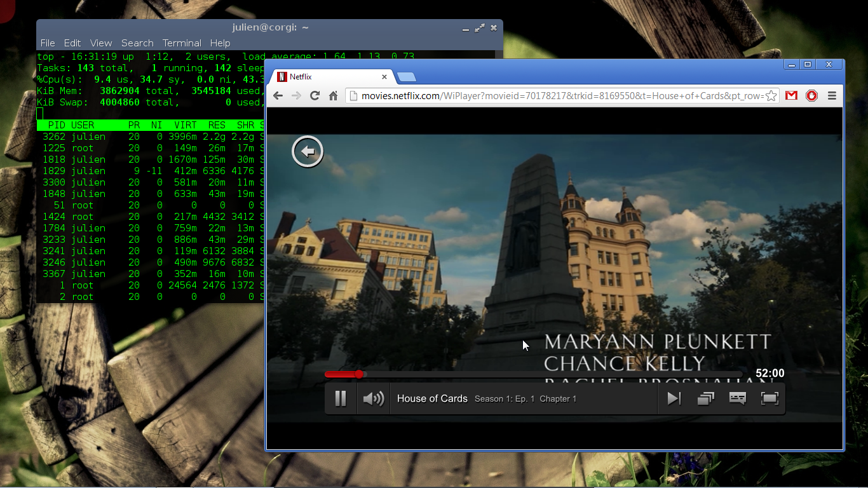
Task: Click PID 1848 row in top
Action: tap(151, 194)
